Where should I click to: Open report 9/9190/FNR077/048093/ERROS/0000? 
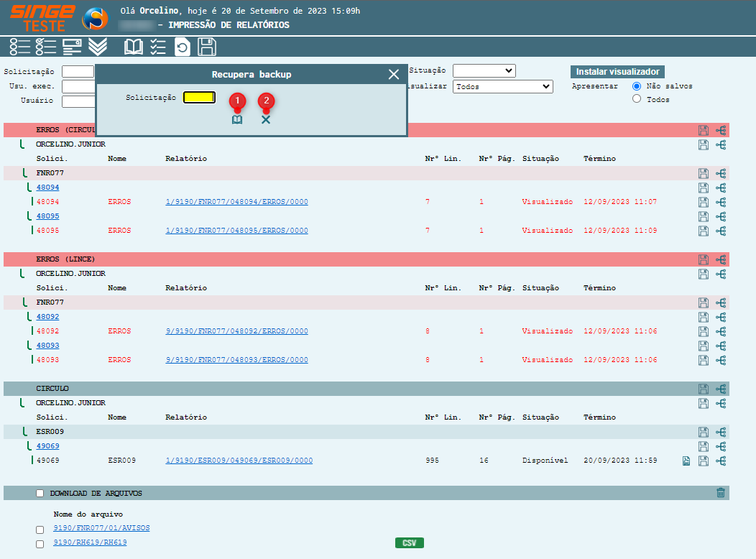pos(236,360)
